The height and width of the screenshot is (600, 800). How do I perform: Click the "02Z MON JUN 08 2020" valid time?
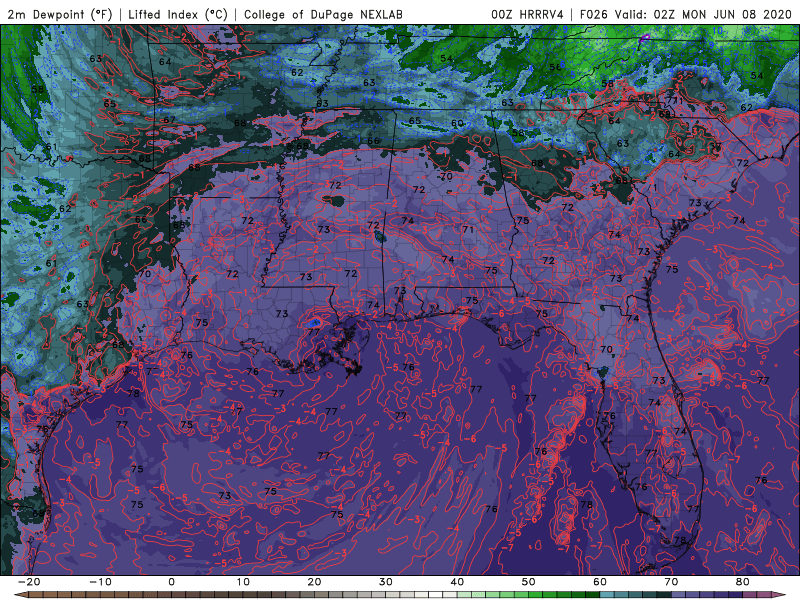[722, 15]
